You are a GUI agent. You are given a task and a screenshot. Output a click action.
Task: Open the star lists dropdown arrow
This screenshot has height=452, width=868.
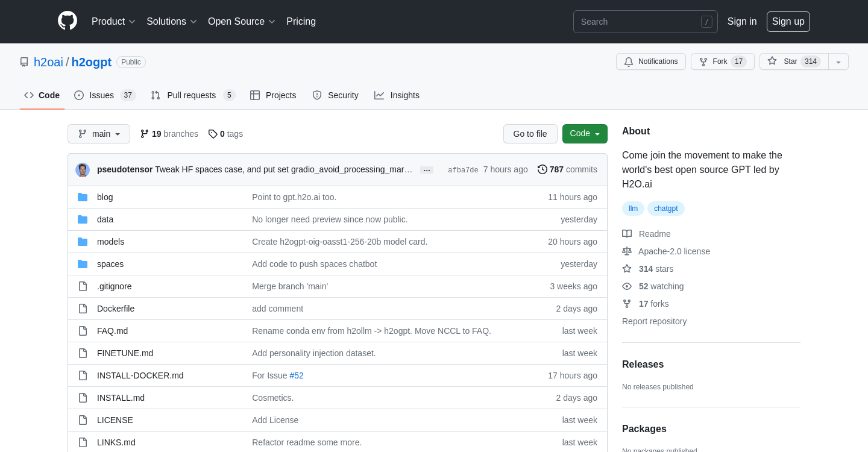pyautogui.click(x=838, y=61)
